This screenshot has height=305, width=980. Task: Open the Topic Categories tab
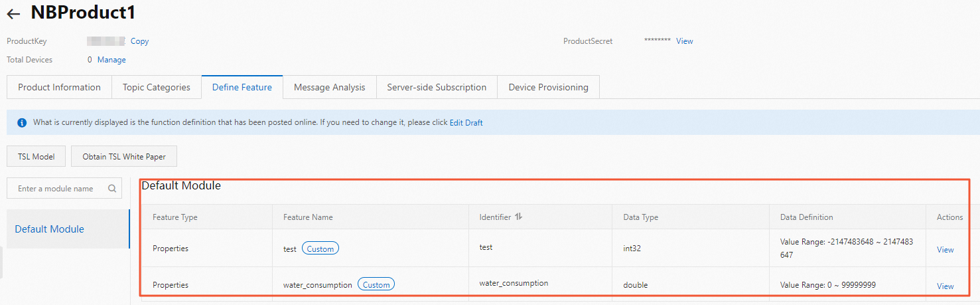[x=157, y=87]
